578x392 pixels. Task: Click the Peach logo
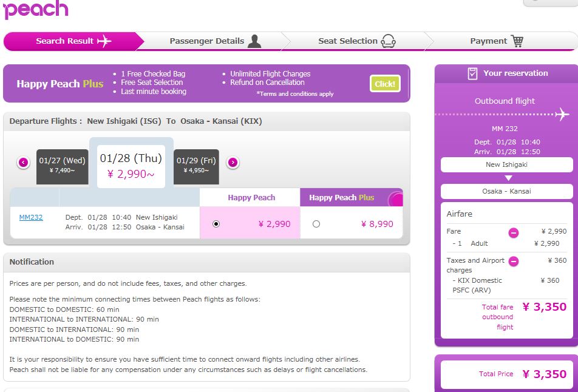(x=36, y=9)
